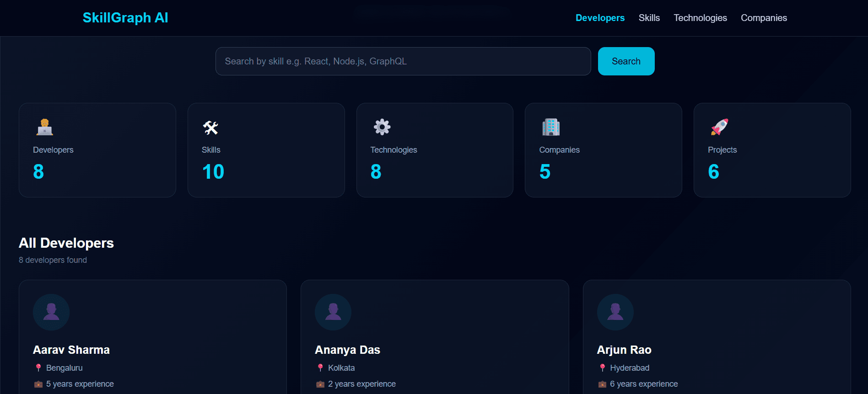Click the SkillGraph AI logo link
868x394 pixels.
(125, 18)
